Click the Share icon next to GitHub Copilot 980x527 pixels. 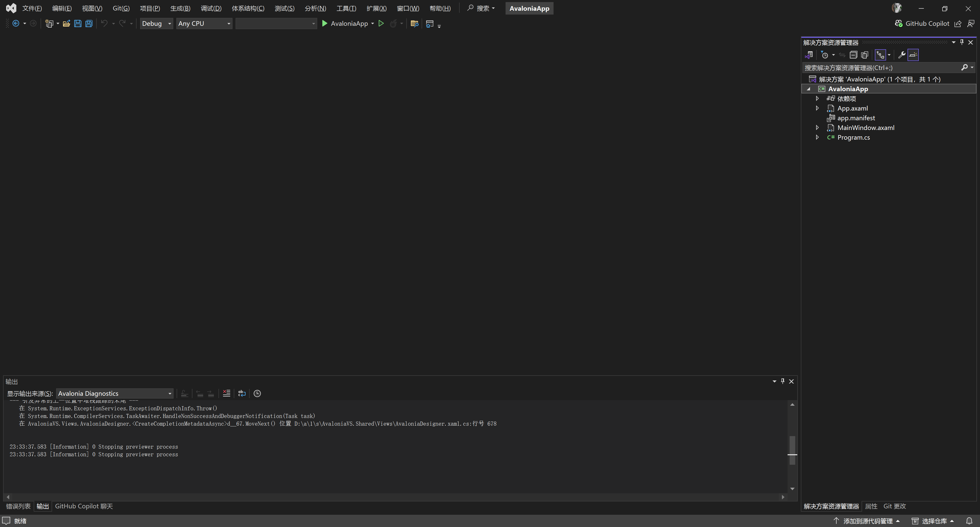[x=958, y=23]
